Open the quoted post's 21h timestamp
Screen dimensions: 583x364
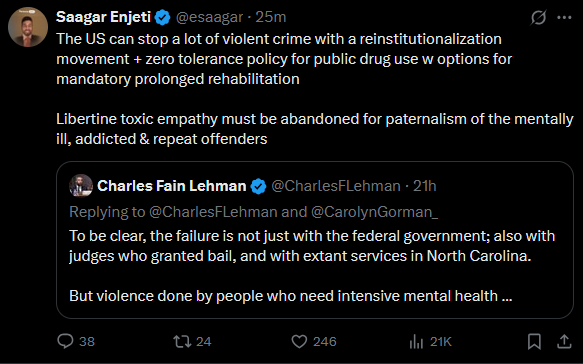(425, 186)
